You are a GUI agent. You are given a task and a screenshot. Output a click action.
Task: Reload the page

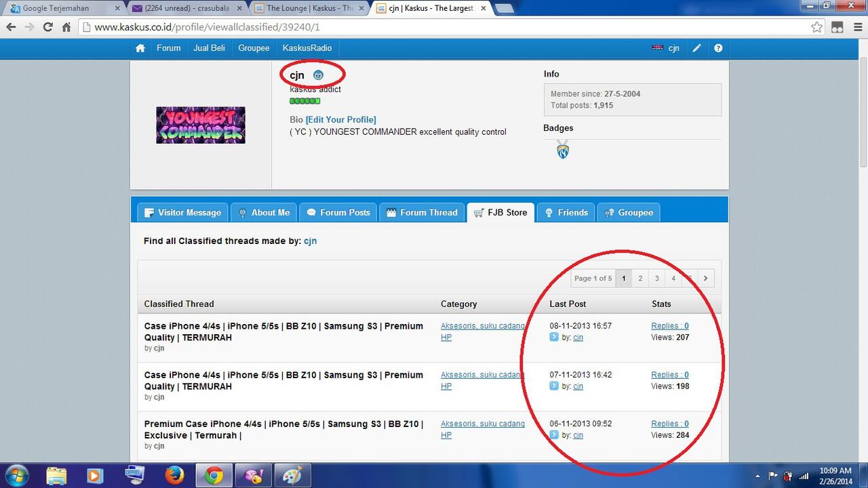tap(47, 27)
